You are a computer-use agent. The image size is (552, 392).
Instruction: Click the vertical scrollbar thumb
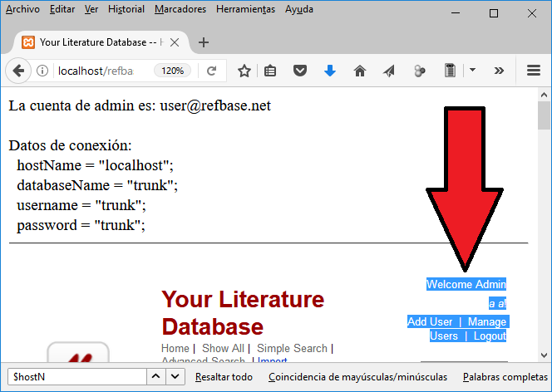point(544,115)
